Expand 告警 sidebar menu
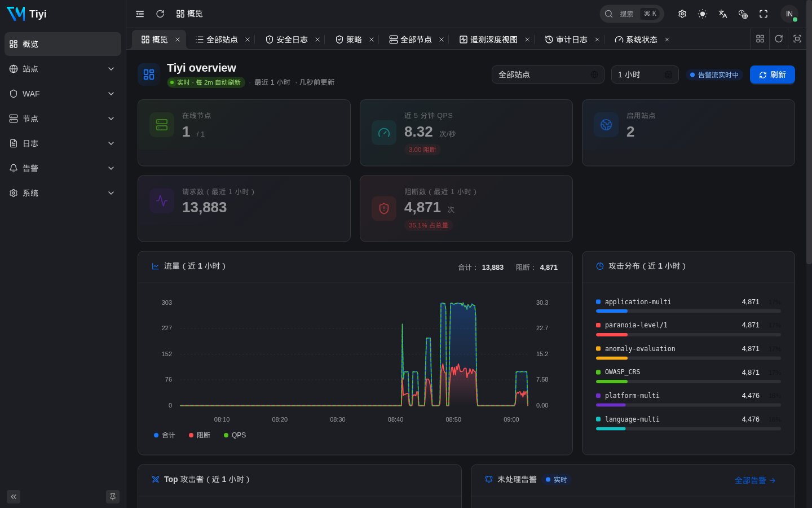Screen dimensions: 812x508 (63, 168)
